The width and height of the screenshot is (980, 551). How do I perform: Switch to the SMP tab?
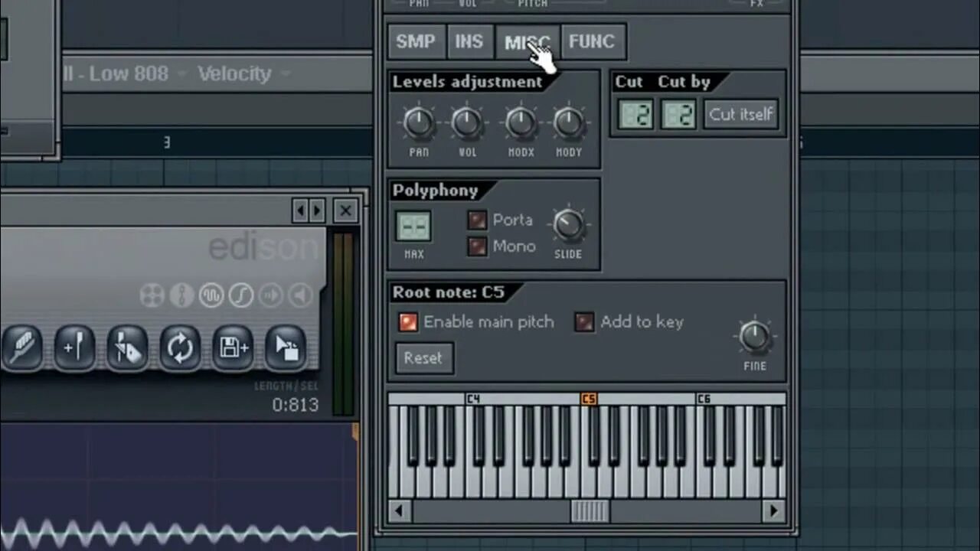click(x=416, y=41)
